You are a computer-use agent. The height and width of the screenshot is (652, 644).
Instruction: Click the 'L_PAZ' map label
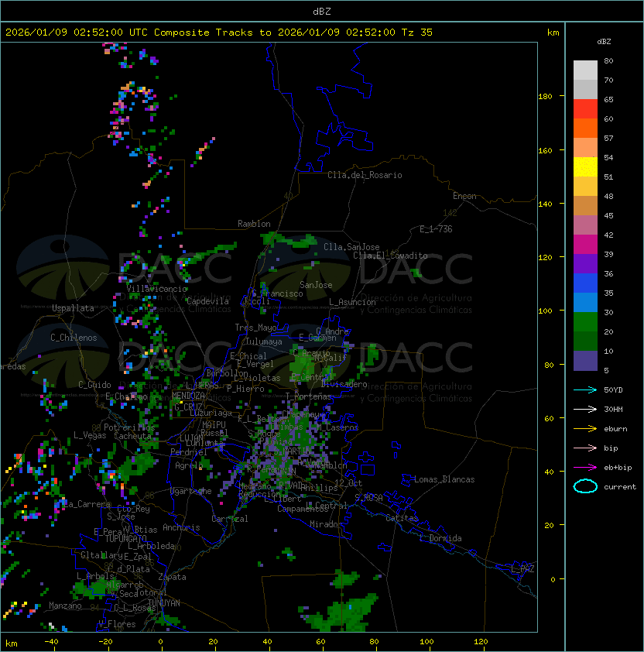pos(522,569)
